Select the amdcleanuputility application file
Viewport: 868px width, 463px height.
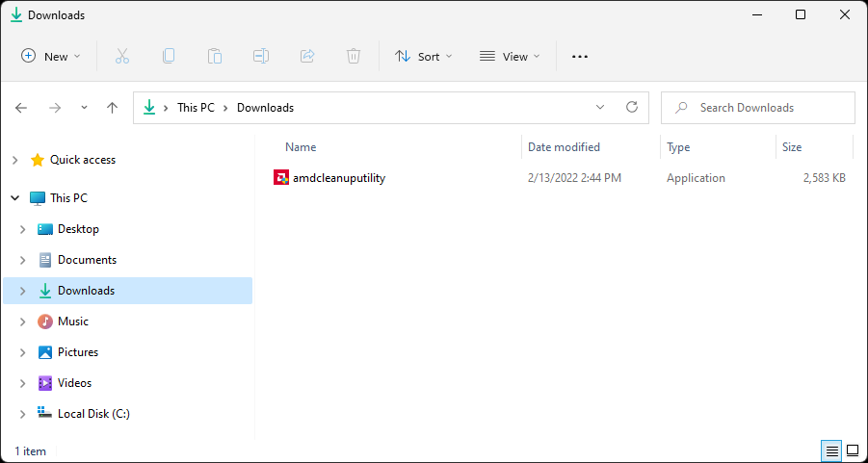coord(338,178)
